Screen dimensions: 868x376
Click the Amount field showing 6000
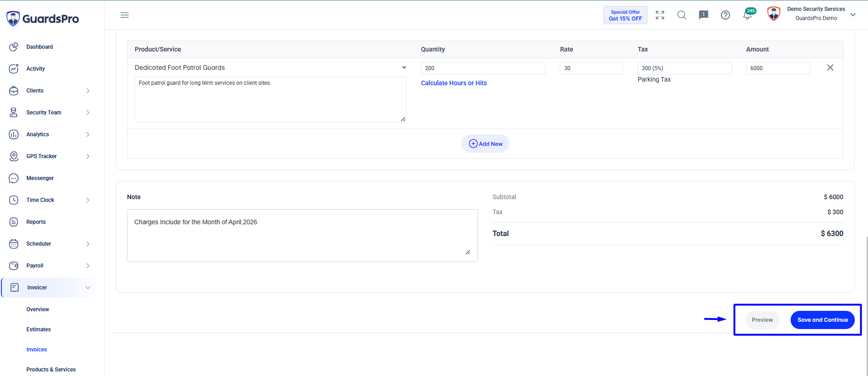tap(778, 68)
